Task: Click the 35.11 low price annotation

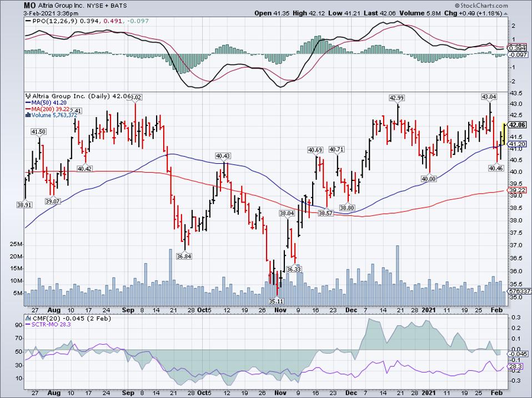Action: (x=276, y=301)
